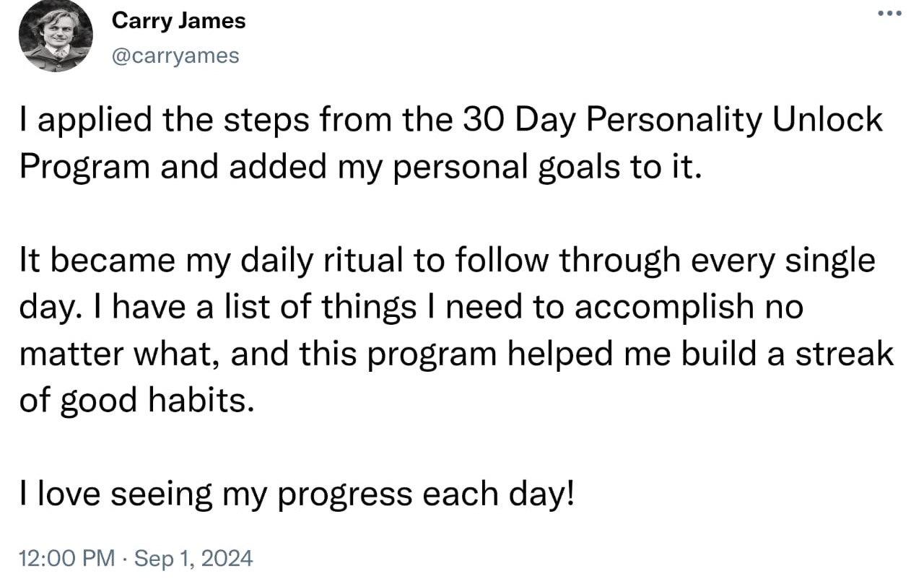Click the Sep 1, 2024 date
This screenshot has height=584, width=924.
click(193, 558)
